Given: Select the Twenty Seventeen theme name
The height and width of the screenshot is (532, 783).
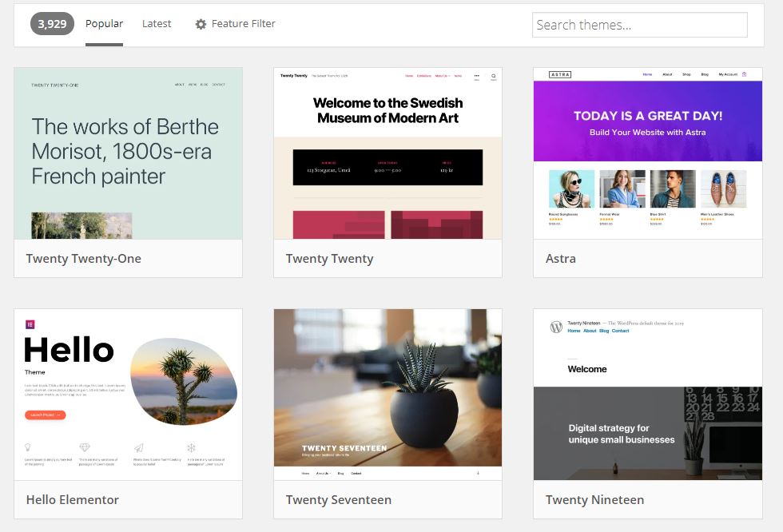Looking at the screenshot, I should click(x=339, y=499).
